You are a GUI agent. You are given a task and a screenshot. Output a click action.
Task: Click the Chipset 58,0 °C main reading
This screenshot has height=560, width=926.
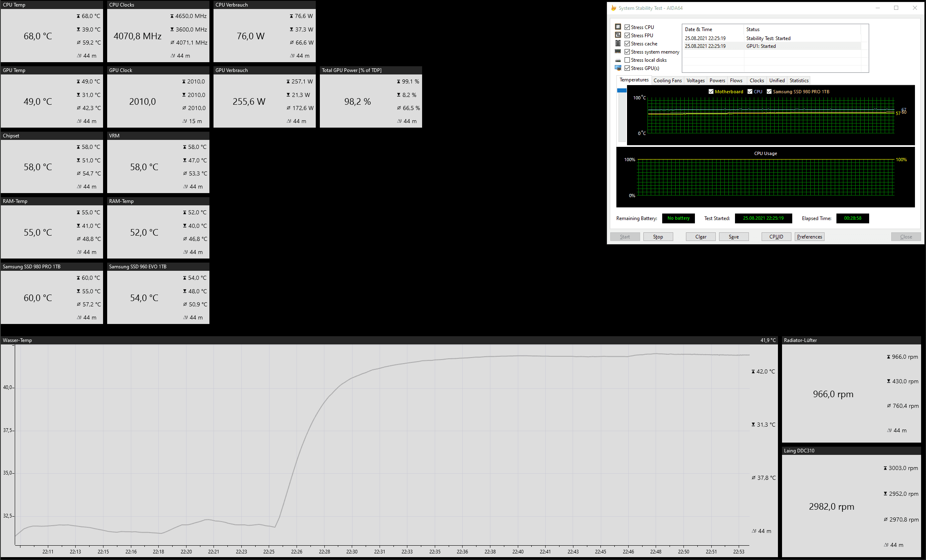[x=38, y=167]
